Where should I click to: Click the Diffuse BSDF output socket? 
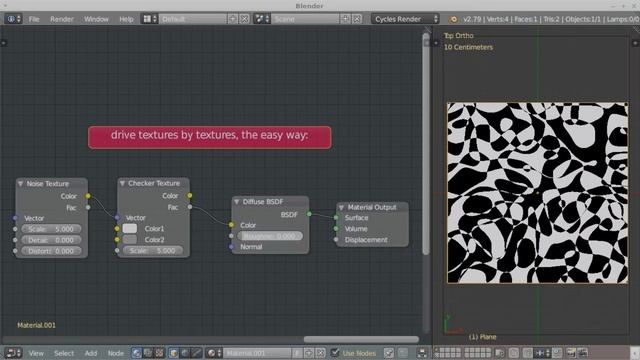[x=309, y=214]
